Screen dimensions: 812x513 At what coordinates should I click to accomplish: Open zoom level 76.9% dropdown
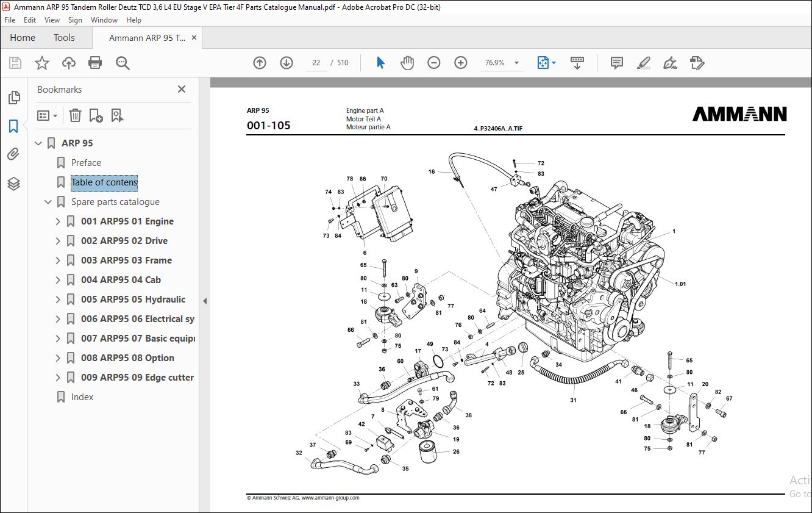pos(517,63)
